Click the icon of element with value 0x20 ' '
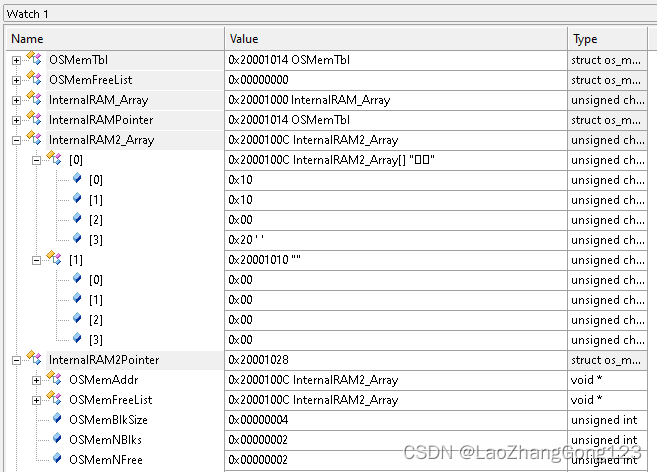The width and height of the screenshot is (657, 472). 77,239
